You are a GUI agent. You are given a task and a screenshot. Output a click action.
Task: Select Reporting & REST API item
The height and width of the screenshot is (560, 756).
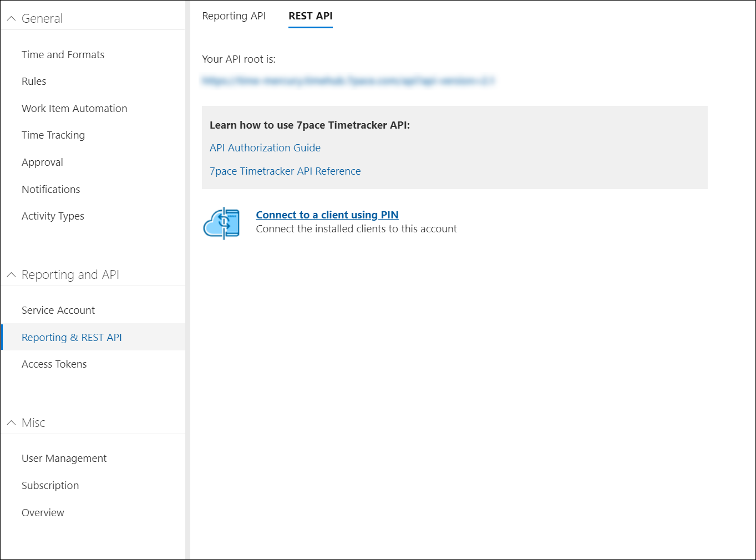click(93, 337)
